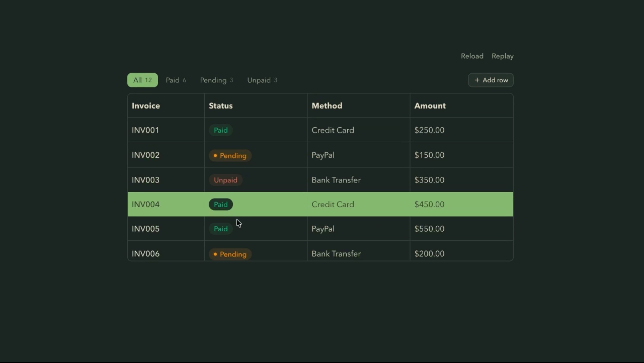Click the Replay link
Viewport: 644px width, 363px height.
[x=502, y=56]
